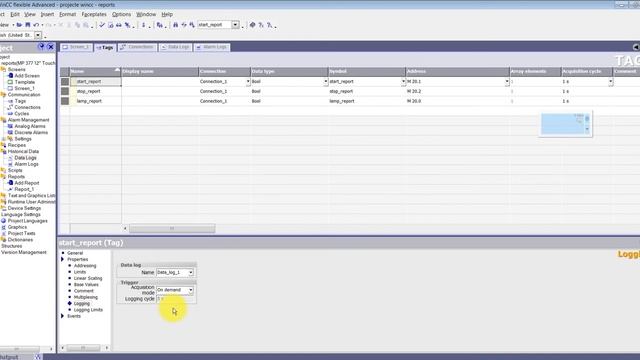Screen dimensions: 640x360
Task: Open Cycles in the project tree
Action: click(x=22, y=113)
